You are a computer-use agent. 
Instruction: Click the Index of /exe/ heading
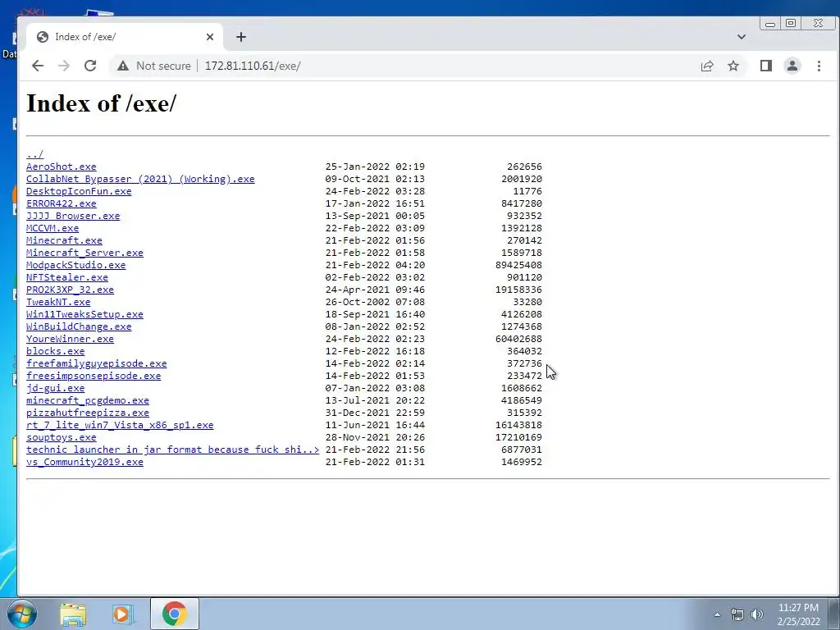(x=101, y=103)
